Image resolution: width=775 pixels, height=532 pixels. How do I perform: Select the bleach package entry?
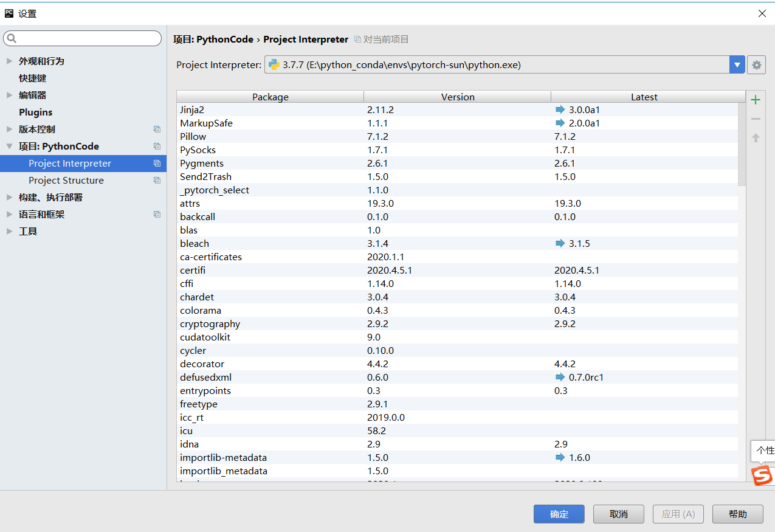pos(195,243)
